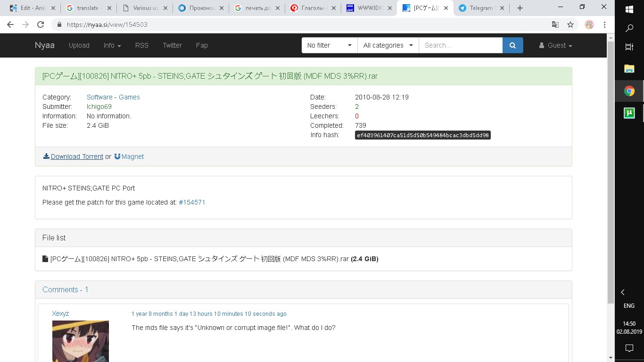Switch to the WWWJDIC tab
This screenshot has width=644, height=362.
(369, 8)
